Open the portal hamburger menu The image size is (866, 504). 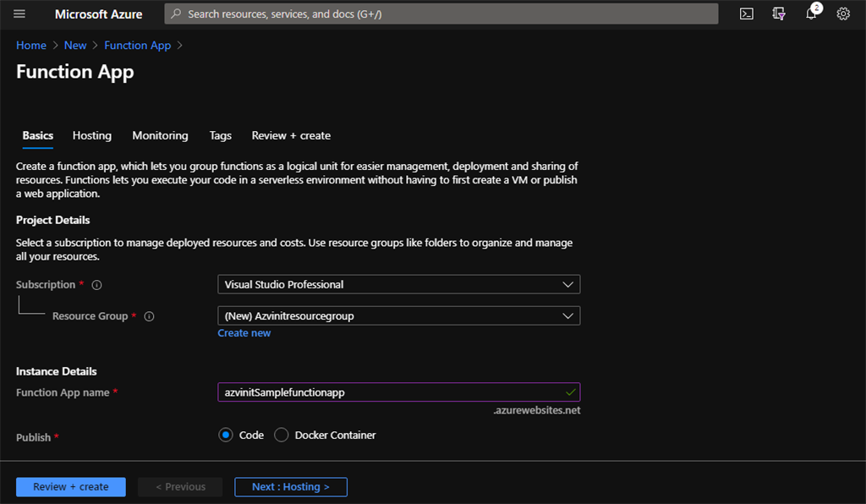pyautogui.click(x=19, y=14)
